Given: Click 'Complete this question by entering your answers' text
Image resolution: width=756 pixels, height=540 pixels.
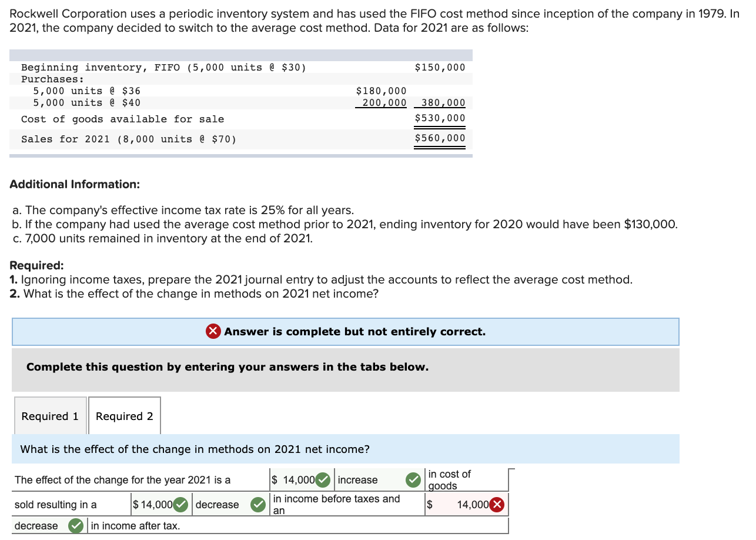Looking at the screenshot, I should (x=228, y=367).
